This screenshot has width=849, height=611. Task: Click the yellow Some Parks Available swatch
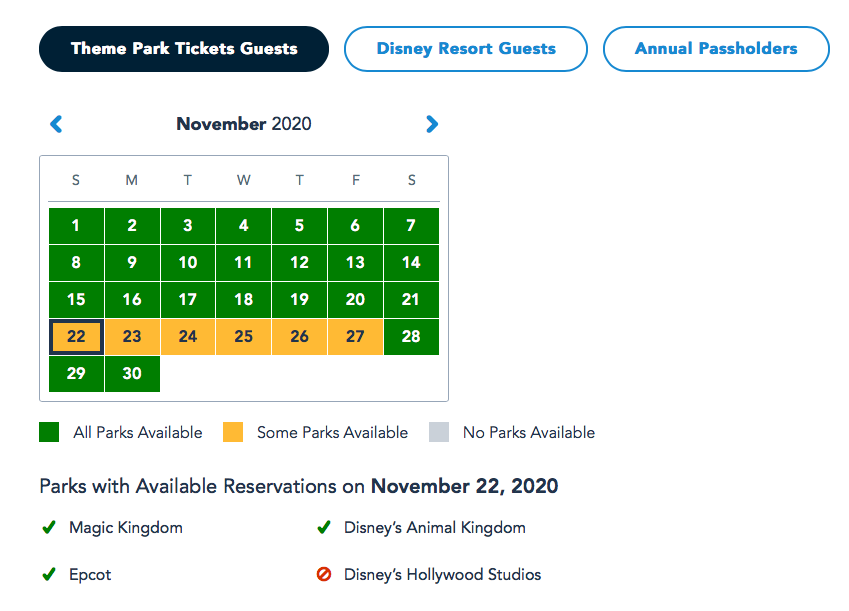[232, 433]
